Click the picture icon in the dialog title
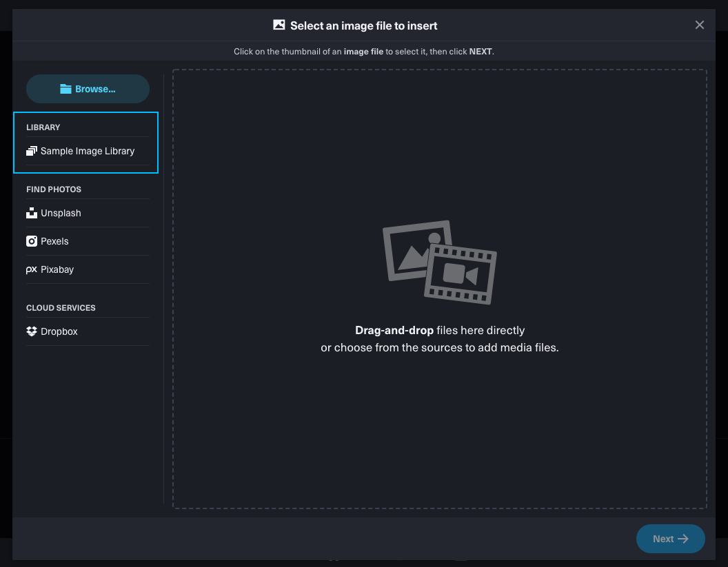 pyautogui.click(x=279, y=25)
